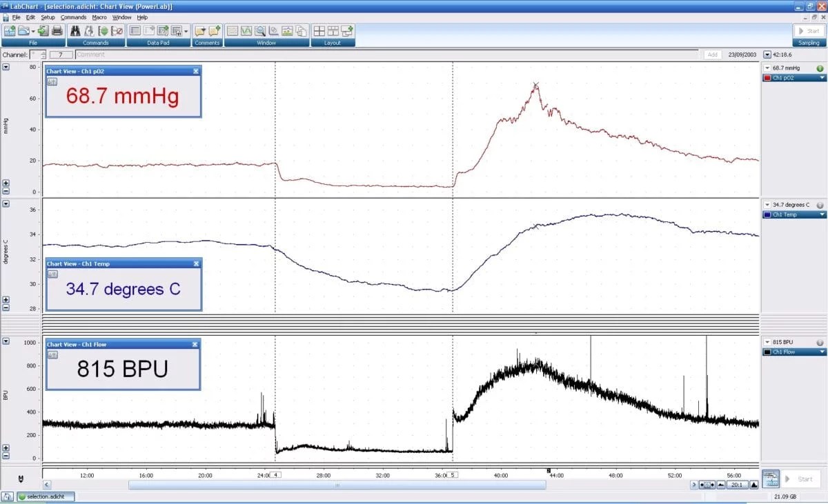Zoom out with the small peak icon near 20:1
Screen dimensions: 828x504
tap(720, 485)
